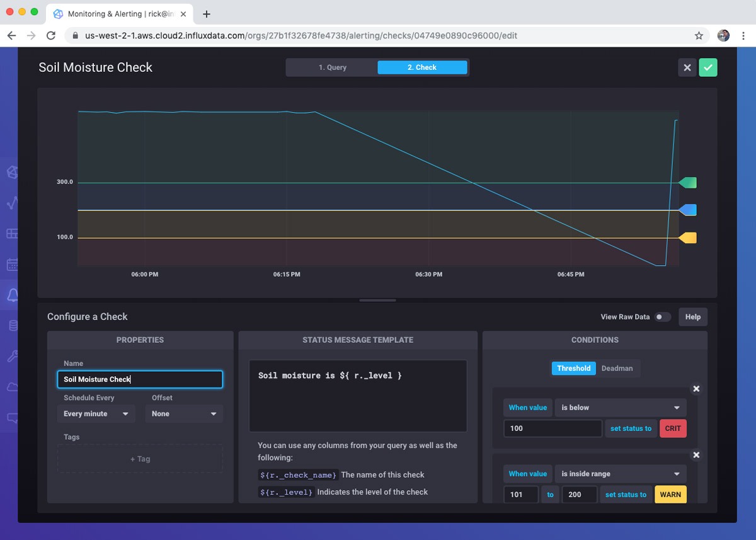Click the Name input field
The height and width of the screenshot is (540, 756).
coord(140,379)
